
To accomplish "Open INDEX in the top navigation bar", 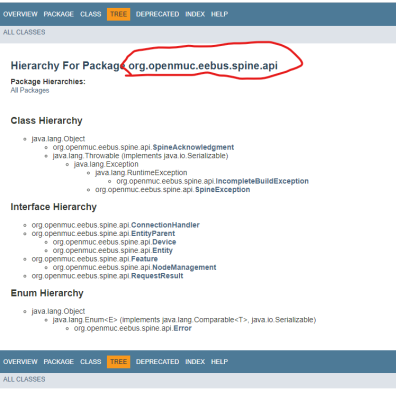I will 195,14.
